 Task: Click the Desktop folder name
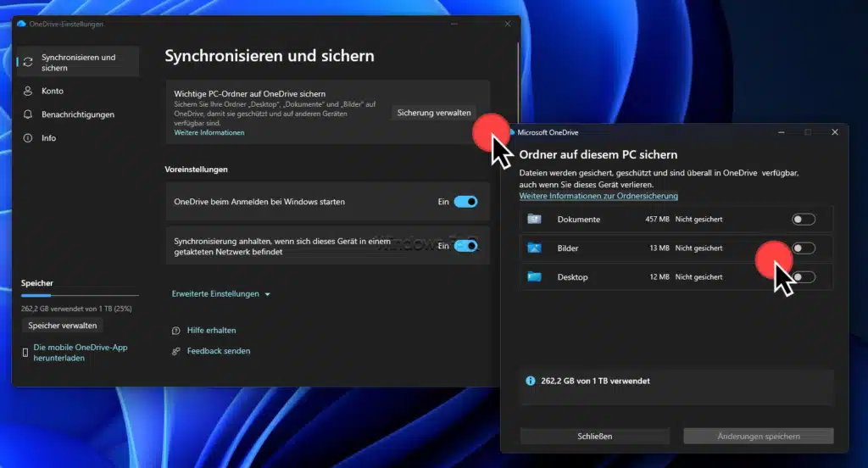pos(572,277)
